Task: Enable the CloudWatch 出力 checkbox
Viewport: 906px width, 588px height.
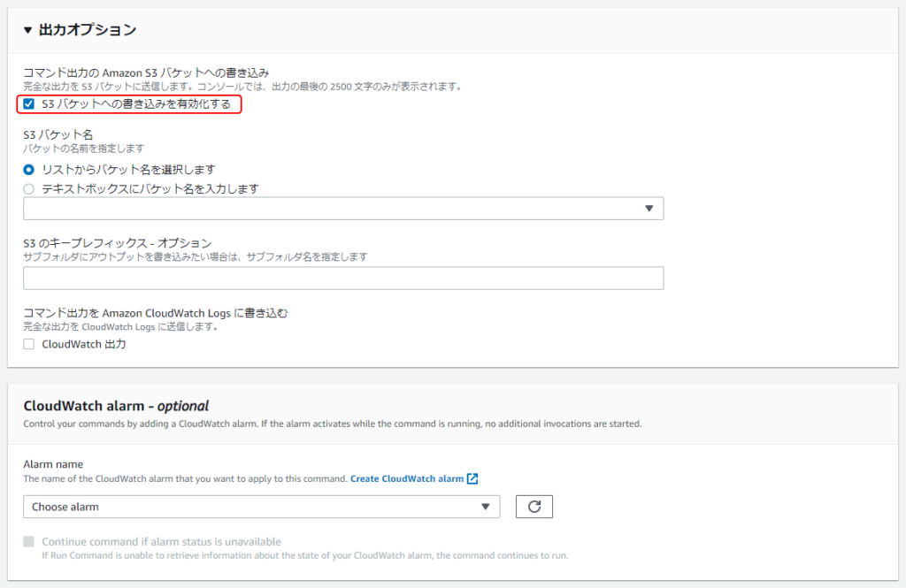Action: pyautogui.click(x=29, y=344)
